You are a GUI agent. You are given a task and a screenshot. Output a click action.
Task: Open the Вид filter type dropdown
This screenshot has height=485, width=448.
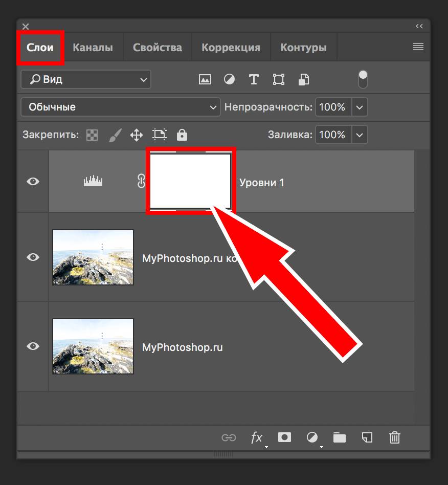click(x=86, y=79)
